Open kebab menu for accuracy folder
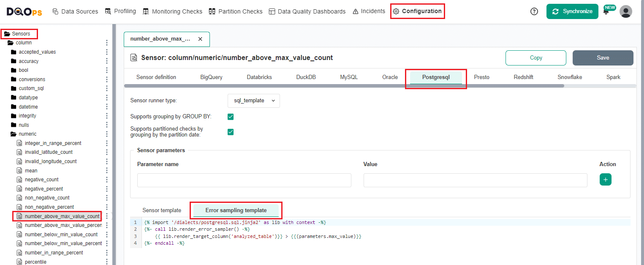644x265 pixels. point(107,61)
